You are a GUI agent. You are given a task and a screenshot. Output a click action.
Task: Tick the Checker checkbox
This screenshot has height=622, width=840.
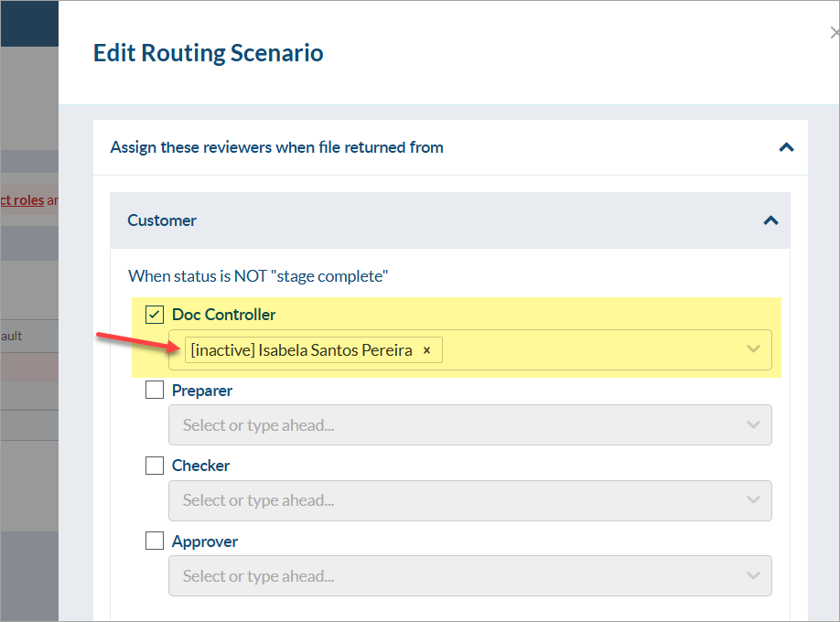tap(155, 466)
